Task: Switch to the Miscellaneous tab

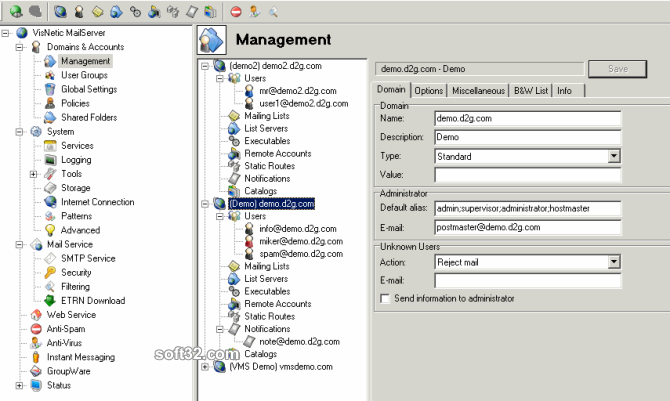Action: click(x=478, y=91)
